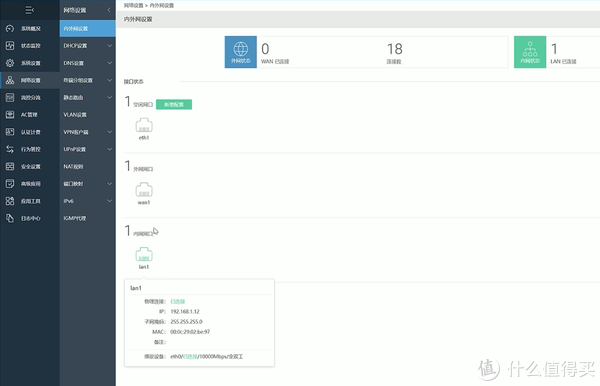Select the wan1 port icon

pyautogui.click(x=144, y=190)
